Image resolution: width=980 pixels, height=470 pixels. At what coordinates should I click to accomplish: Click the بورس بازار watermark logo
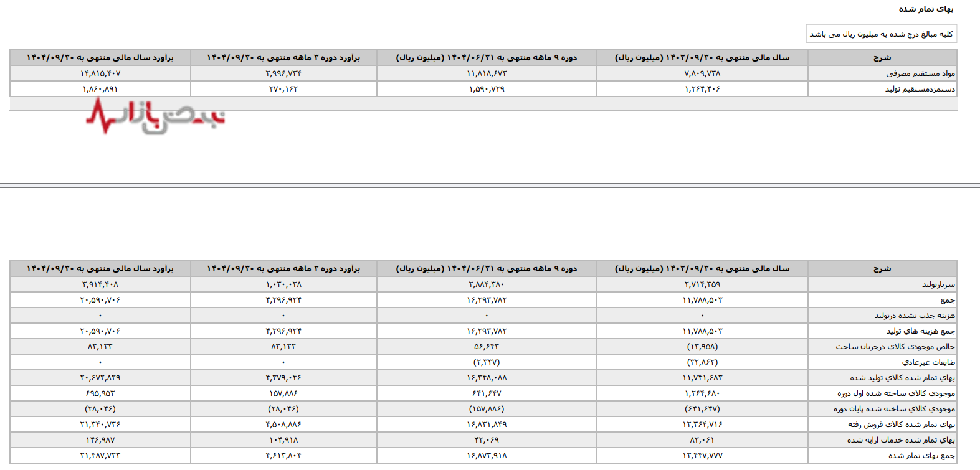coord(155,117)
